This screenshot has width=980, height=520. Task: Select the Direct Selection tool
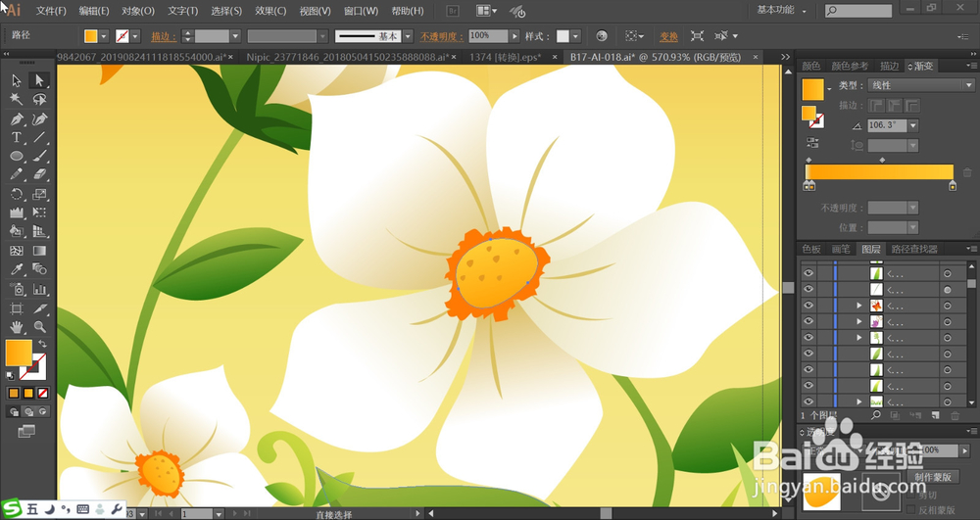[x=39, y=80]
